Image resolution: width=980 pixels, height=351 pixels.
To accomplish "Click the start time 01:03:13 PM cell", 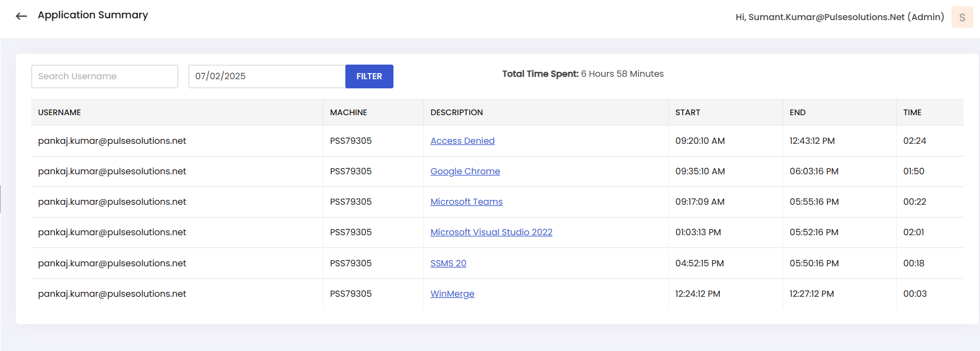I will pos(698,232).
